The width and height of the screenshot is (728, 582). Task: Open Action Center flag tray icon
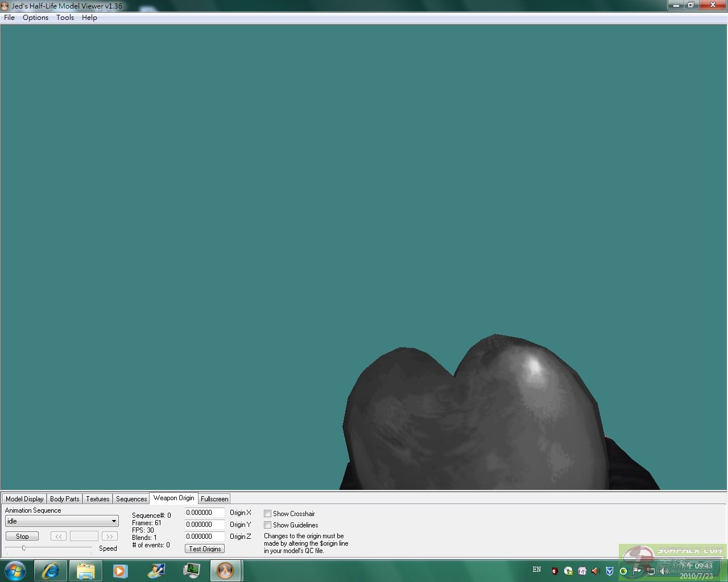point(637,571)
